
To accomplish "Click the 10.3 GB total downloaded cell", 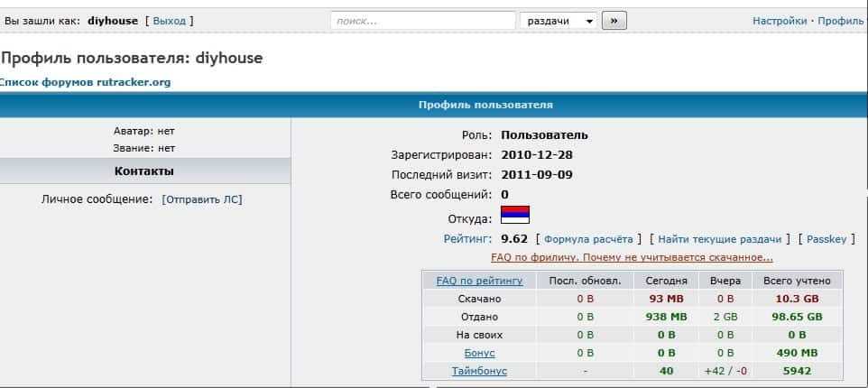I will tap(797, 299).
